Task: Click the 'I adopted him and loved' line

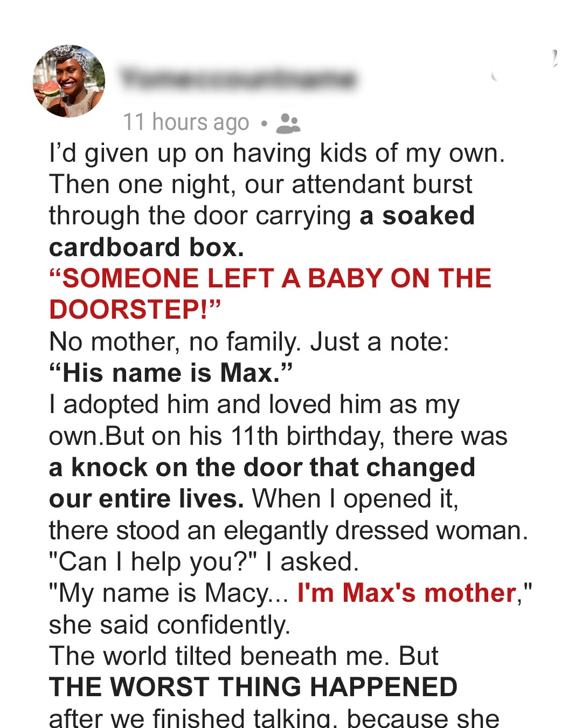Action: point(254,404)
